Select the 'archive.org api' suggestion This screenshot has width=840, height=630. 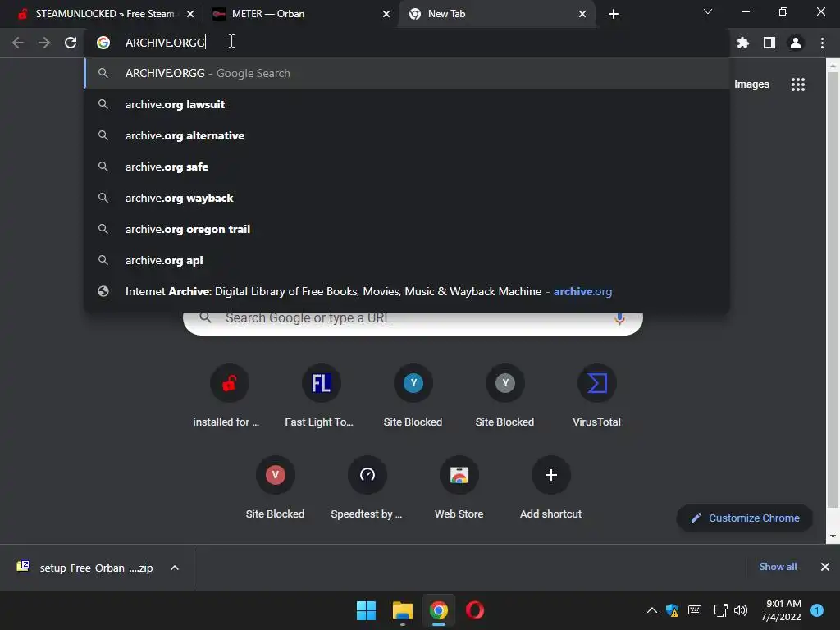pos(407,260)
